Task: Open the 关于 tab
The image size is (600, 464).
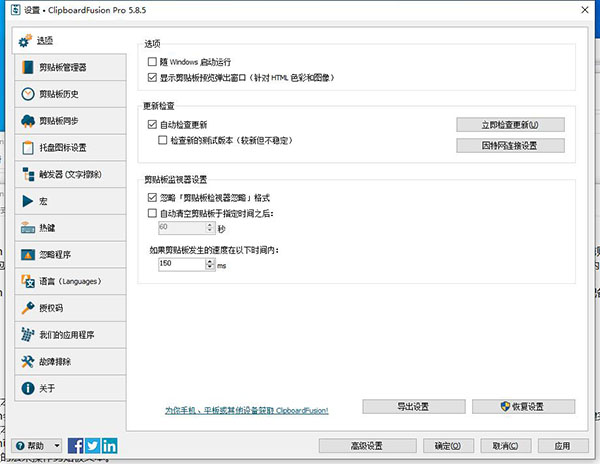Action: coord(70,389)
